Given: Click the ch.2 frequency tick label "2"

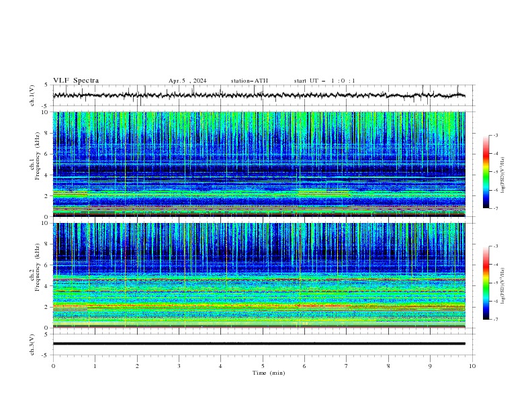Looking at the screenshot, I should pos(46,307).
